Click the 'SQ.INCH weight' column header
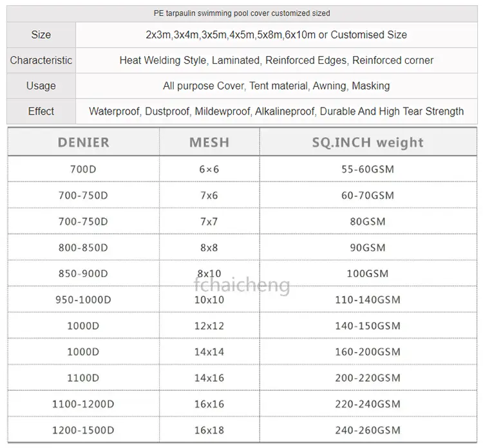The height and width of the screenshot is (448, 483). tap(368, 142)
